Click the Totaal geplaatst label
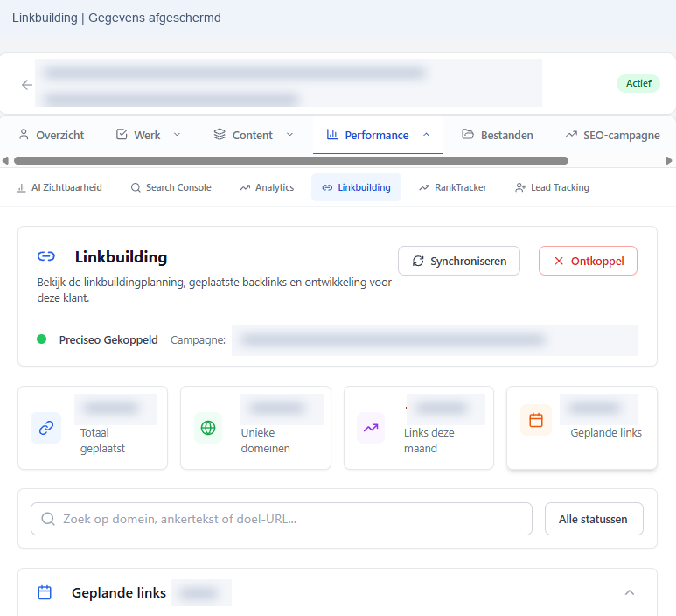 [x=102, y=440]
